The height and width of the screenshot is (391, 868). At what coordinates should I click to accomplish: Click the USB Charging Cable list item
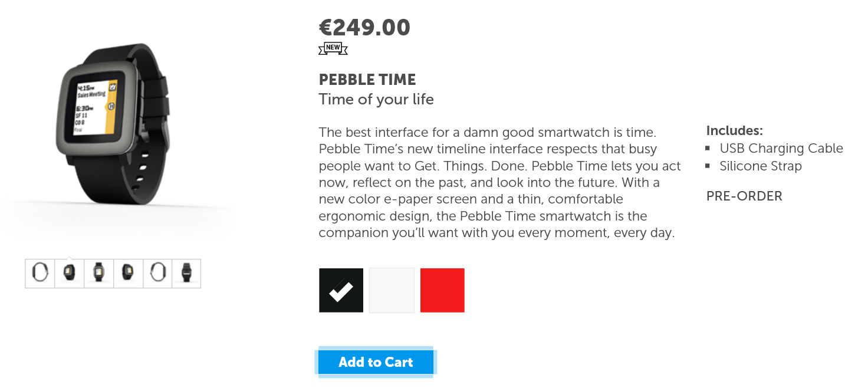point(781,149)
